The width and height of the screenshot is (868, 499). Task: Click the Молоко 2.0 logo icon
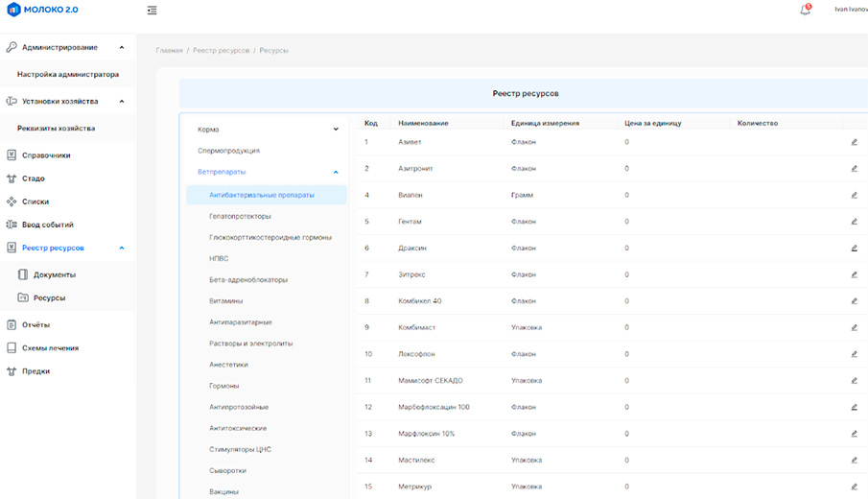click(13, 10)
